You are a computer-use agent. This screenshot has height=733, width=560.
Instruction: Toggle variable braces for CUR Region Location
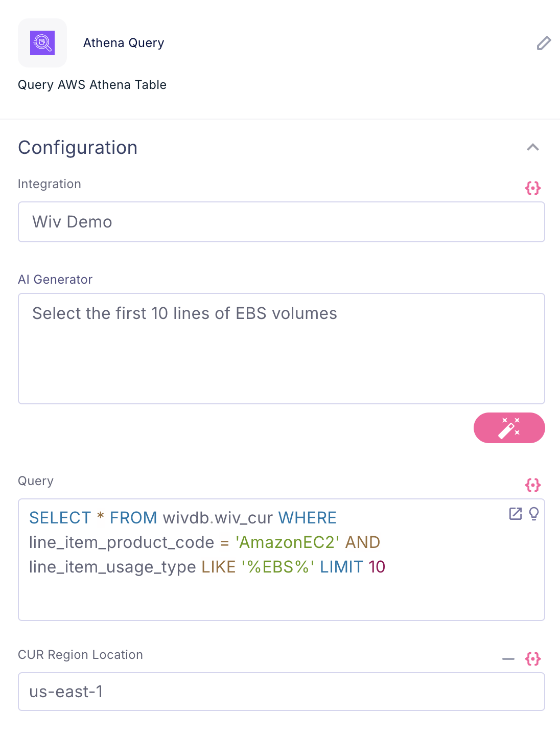(533, 659)
